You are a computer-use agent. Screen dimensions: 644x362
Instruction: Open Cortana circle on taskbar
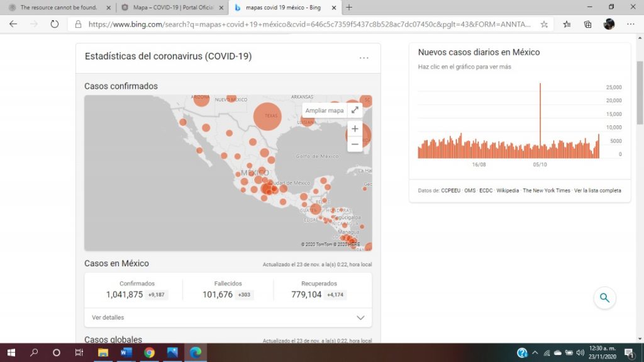tap(56, 353)
